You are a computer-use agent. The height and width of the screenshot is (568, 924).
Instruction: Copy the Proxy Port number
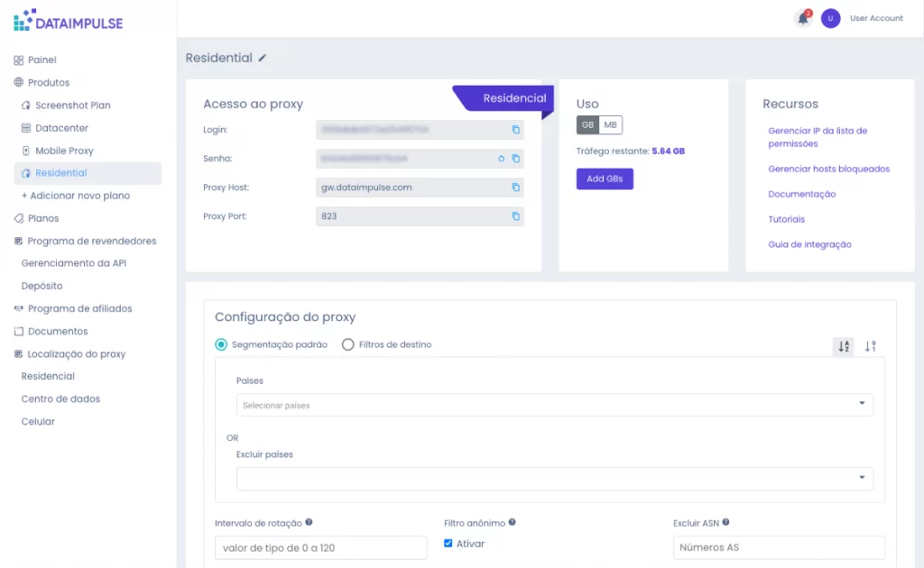[516, 216]
